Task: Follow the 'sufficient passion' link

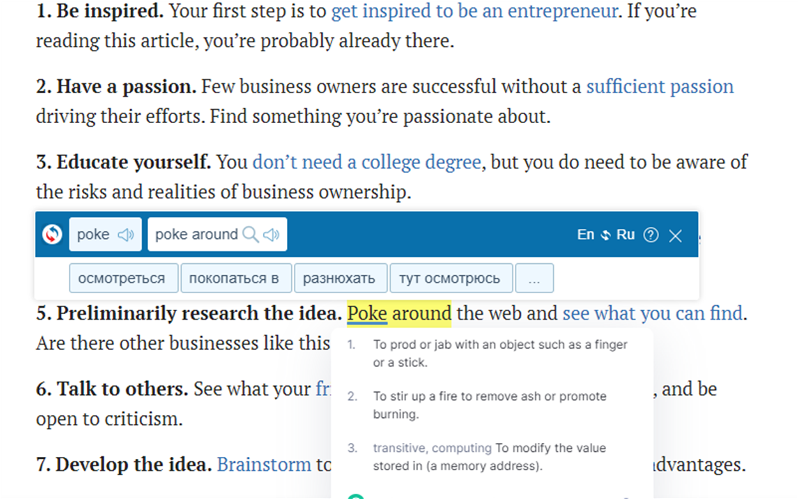Action: [659, 87]
